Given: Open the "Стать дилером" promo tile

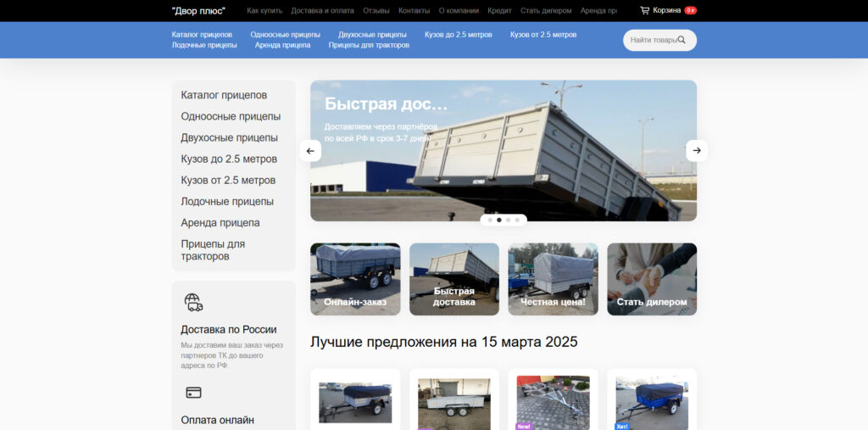Looking at the screenshot, I should tap(652, 279).
